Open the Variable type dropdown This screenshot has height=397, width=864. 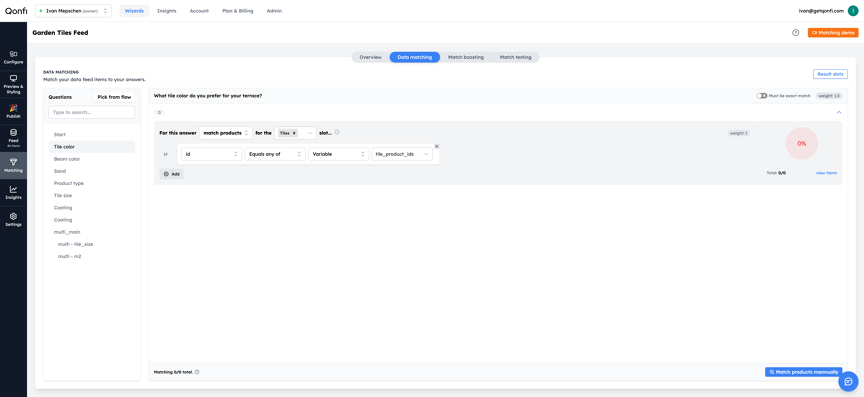[x=338, y=154]
